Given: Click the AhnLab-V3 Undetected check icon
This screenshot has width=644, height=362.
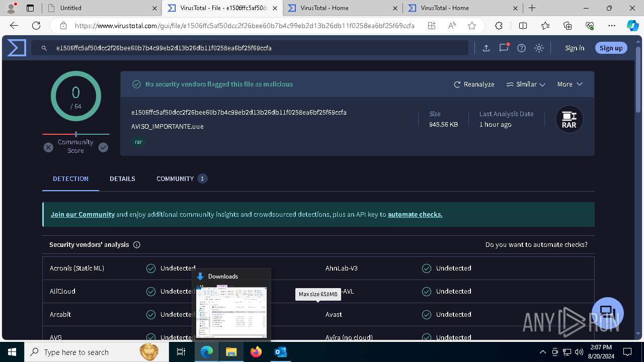Looking at the screenshot, I should 427,268.
